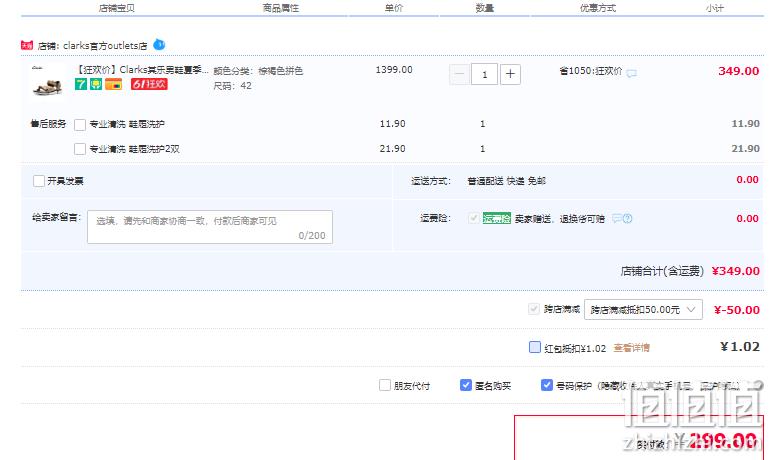The height and width of the screenshot is (460, 772).
Task: Enable the 朋友代付 checkbox
Action: coord(385,385)
